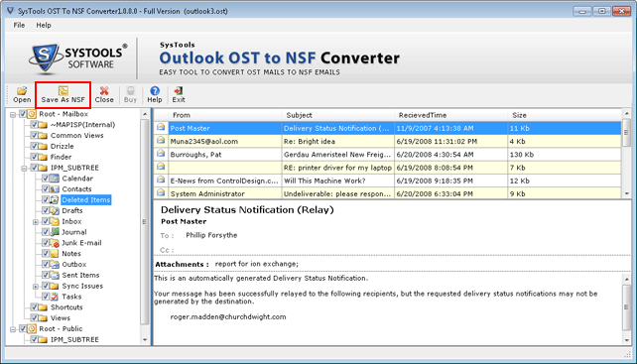
Task: Select 'Gerdau Ameristeel New Freig...' message row
Action: pos(387,155)
